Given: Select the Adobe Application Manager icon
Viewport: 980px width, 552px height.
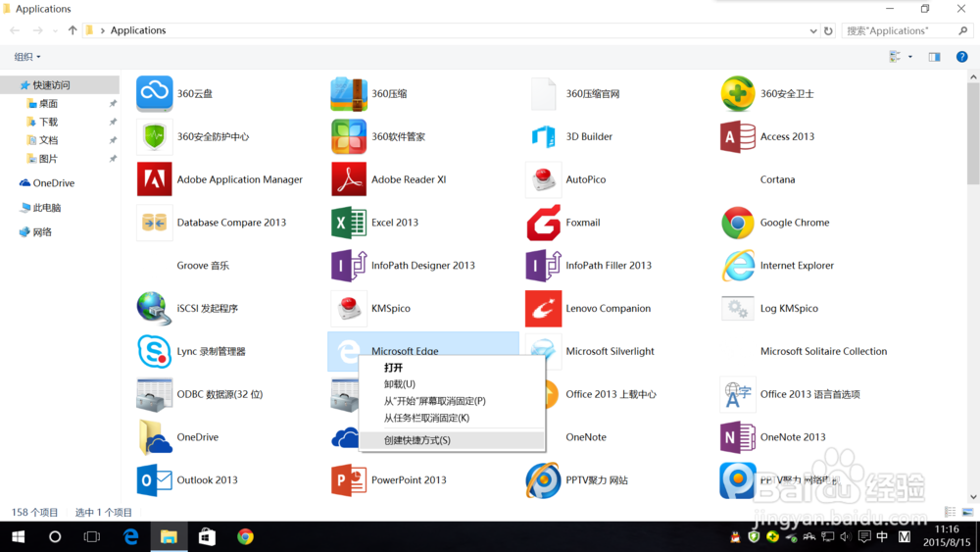Looking at the screenshot, I should click(155, 179).
